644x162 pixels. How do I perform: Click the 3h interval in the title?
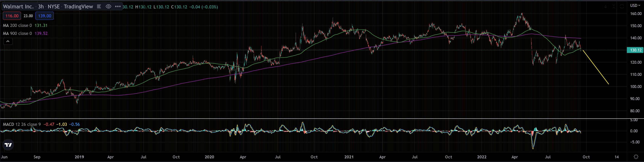41,6
